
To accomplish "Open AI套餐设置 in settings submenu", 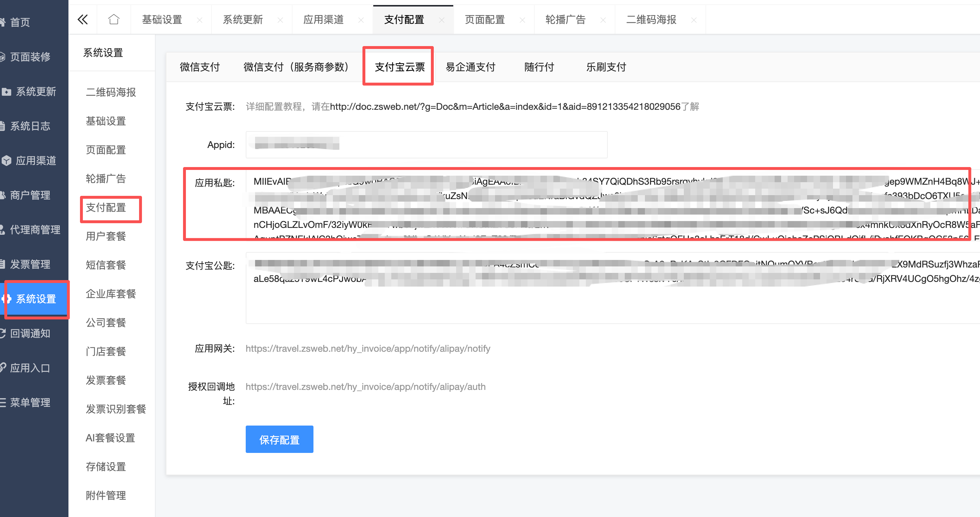I will tap(110, 437).
